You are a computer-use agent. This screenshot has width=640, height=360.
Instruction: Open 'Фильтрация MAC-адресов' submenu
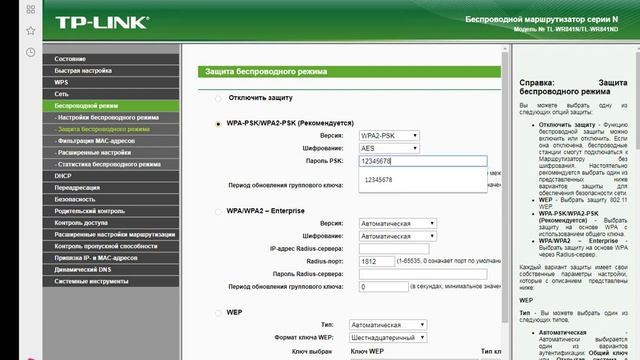pyautogui.click(x=111, y=141)
